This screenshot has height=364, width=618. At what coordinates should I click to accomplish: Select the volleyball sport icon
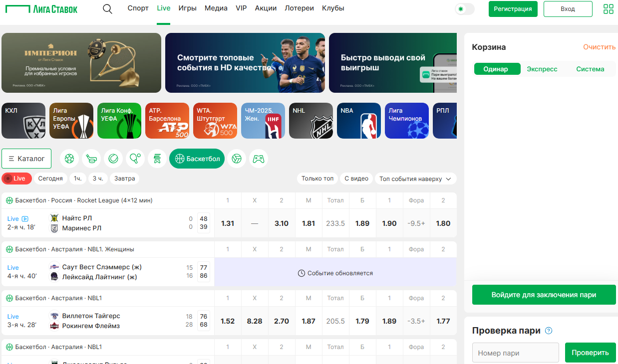click(x=237, y=159)
